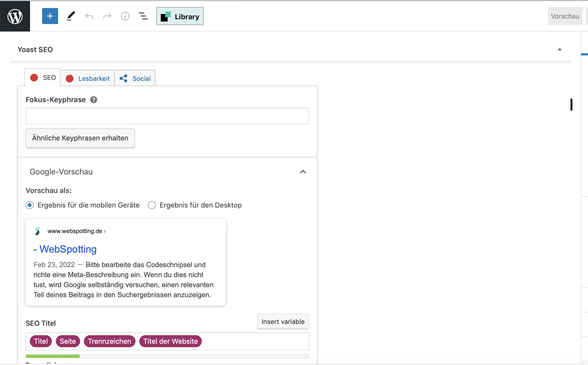Image resolution: width=588 pixels, height=365 pixels.
Task: Redo the last change
Action: (x=107, y=16)
